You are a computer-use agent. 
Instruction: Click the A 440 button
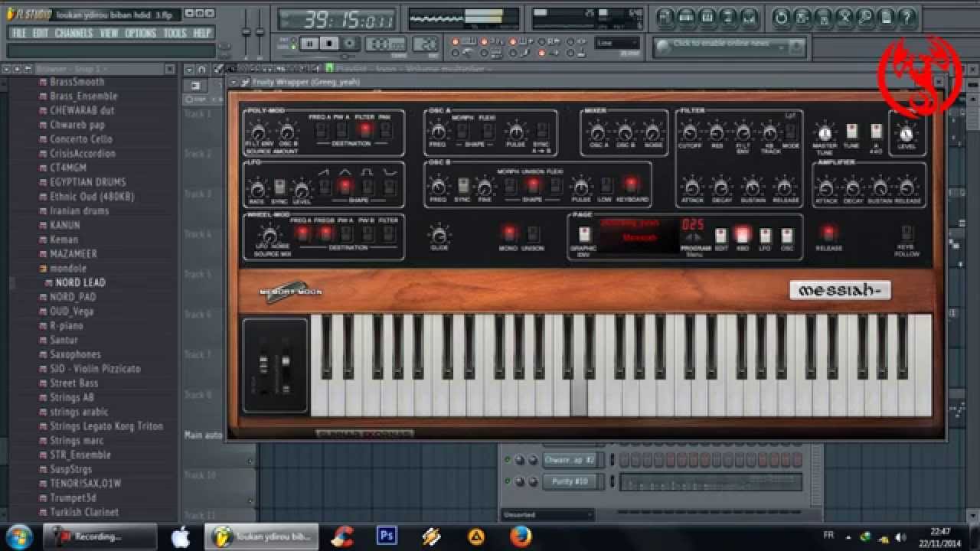(x=876, y=131)
